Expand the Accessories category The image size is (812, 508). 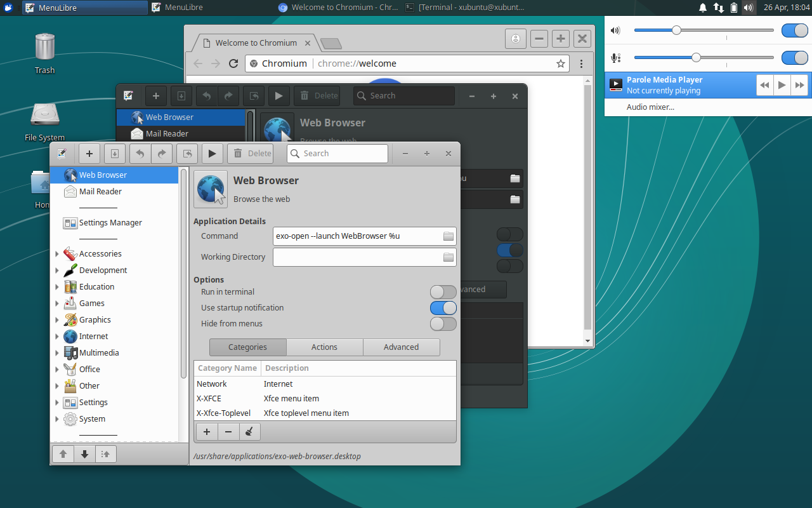(58, 253)
